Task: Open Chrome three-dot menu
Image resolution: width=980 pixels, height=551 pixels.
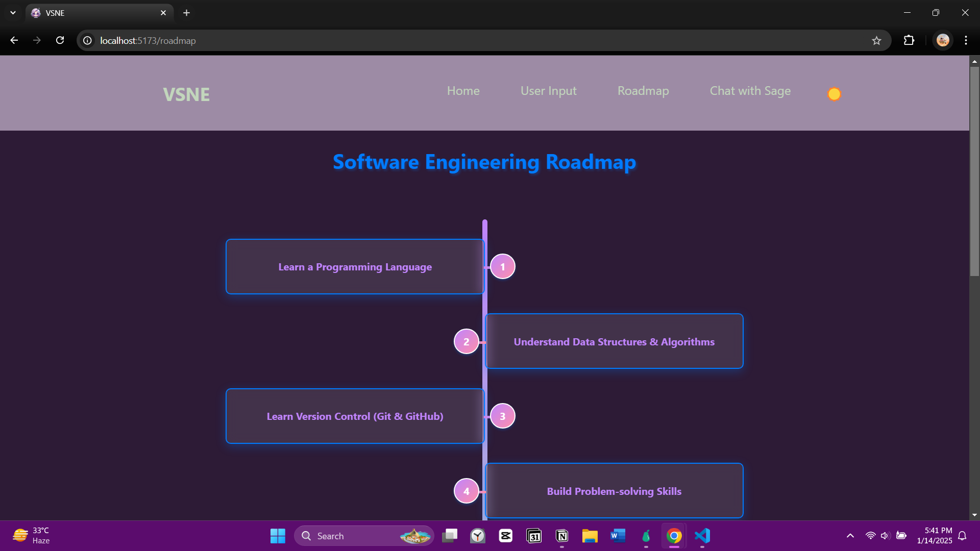Action: tap(965, 41)
